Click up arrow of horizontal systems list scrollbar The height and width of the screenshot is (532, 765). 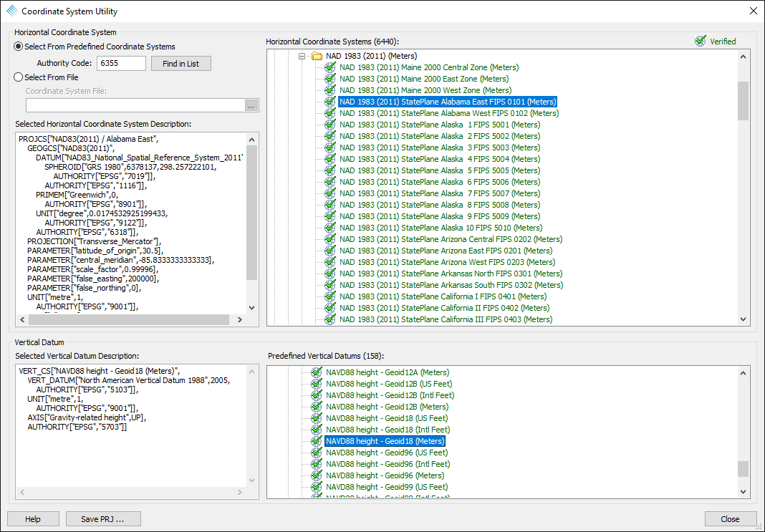pos(743,57)
